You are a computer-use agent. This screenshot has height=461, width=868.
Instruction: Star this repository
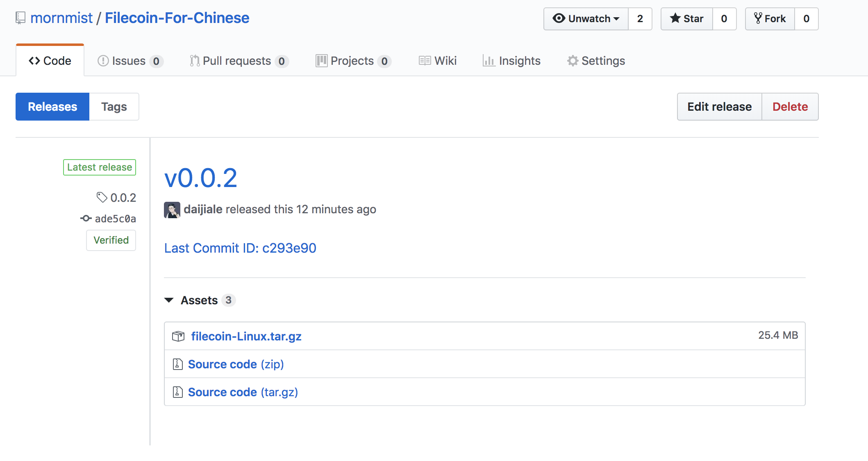(x=687, y=19)
